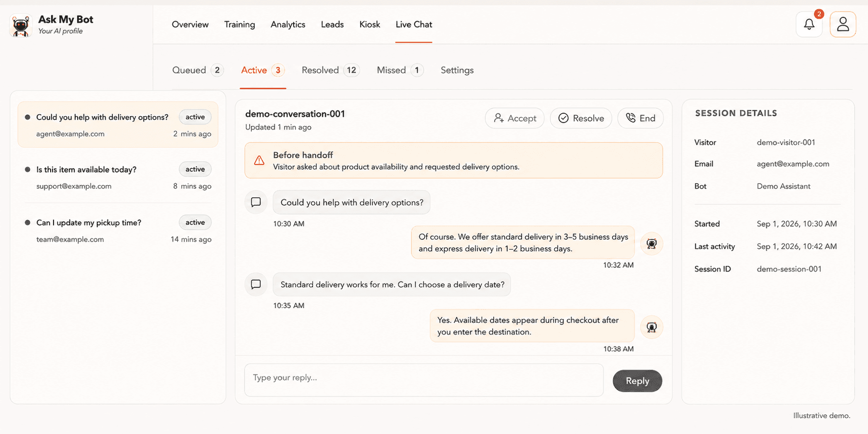
Task: Click bot avatar beside 10:32 AM reply
Action: click(x=651, y=244)
